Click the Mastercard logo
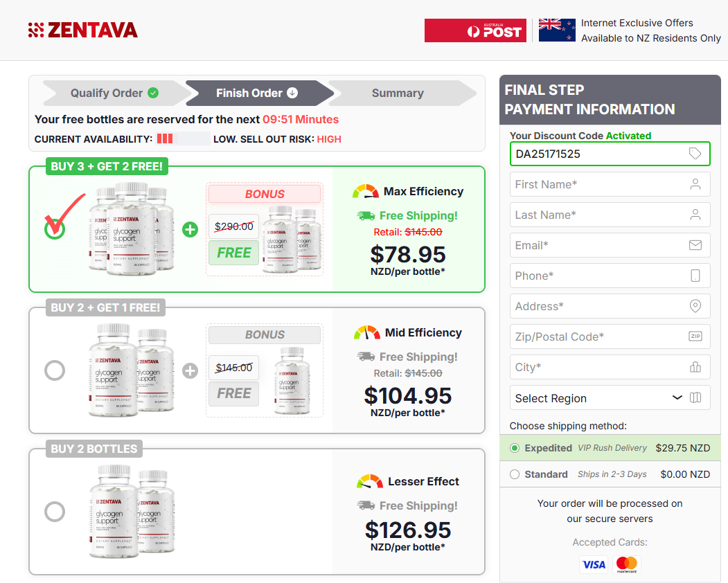The width and height of the screenshot is (728, 583). click(x=627, y=564)
